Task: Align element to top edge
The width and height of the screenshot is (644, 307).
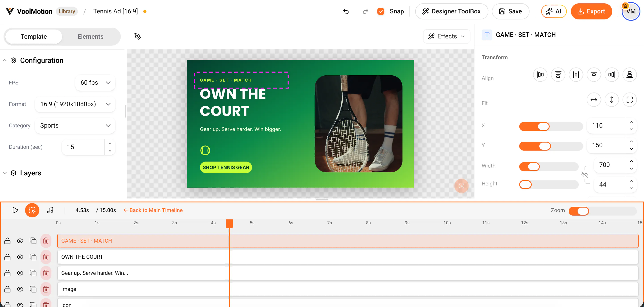Action: tap(558, 74)
